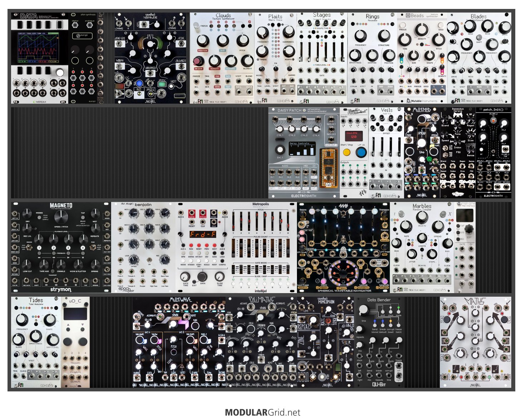Turn the Magneto SPEED / PITCH knob
526x420 pixels.
click(x=61, y=217)
